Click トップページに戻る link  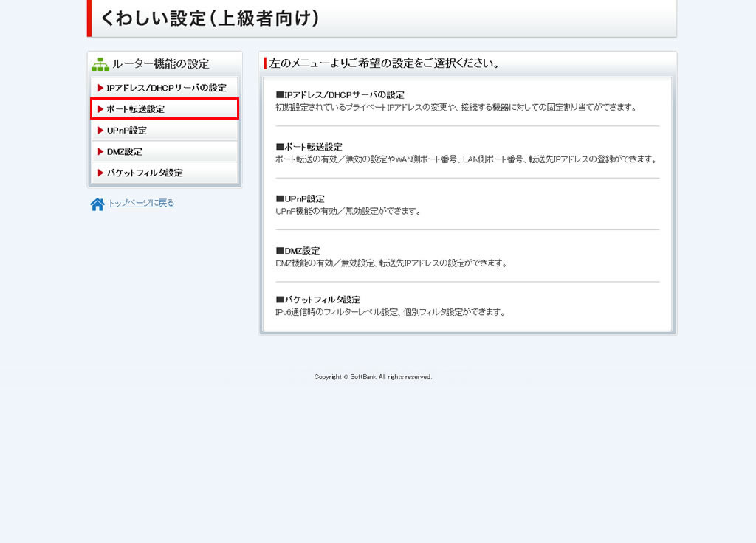click(x=141, y=203)
